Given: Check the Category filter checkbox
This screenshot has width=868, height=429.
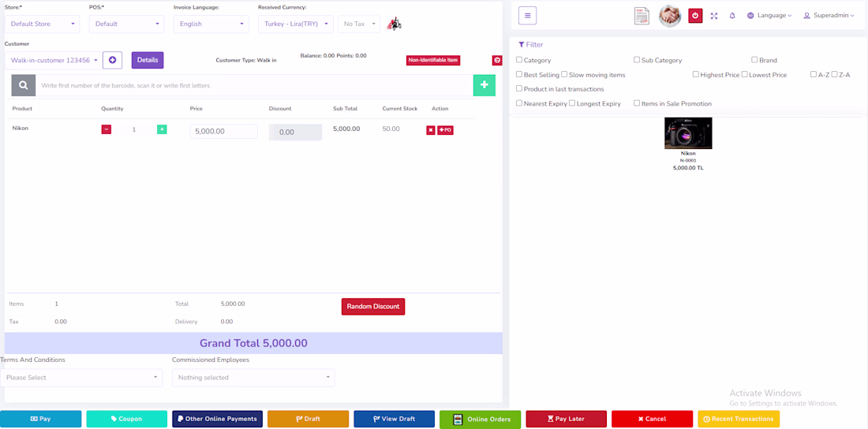Looking at the screenshot, I should 519,60.
